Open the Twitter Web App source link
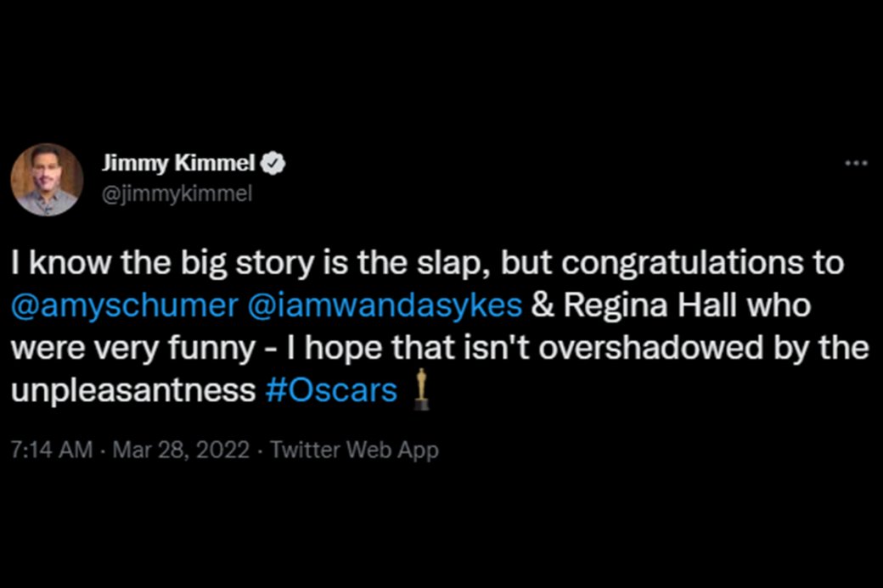Image resolution: width=883 pixels, height=588 pixels. [x=354, y=451]
